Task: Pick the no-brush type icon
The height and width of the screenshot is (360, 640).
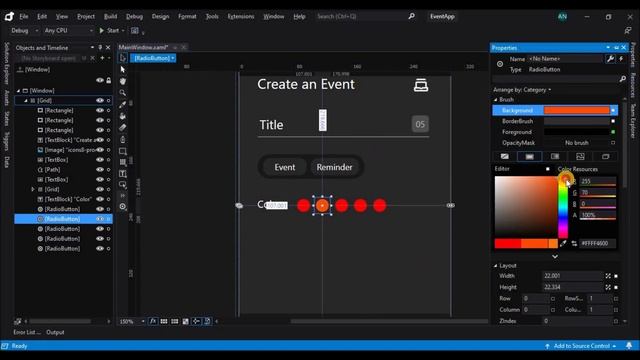Action: click(505, 156)
